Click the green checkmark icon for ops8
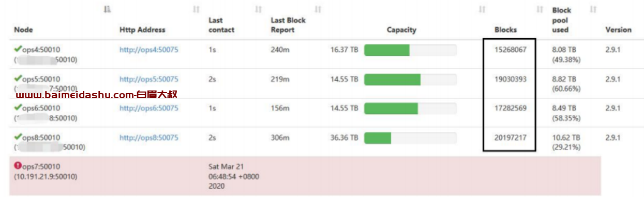 pos(18,137)
